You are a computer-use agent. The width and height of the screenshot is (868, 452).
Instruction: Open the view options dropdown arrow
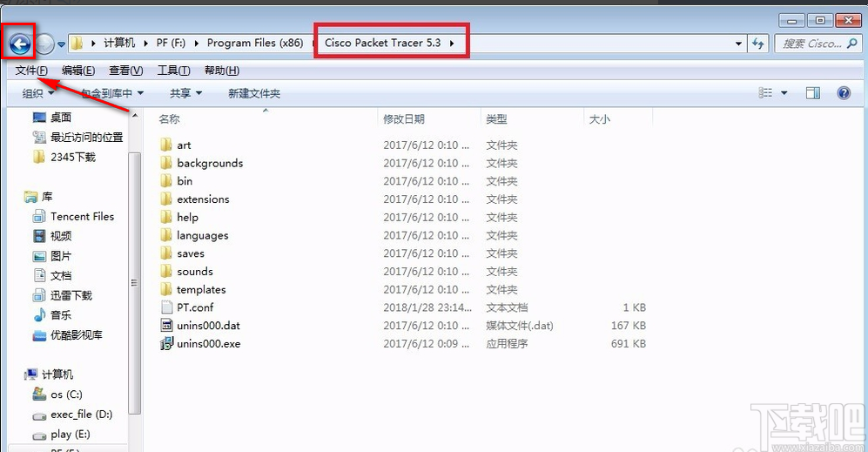784,93
